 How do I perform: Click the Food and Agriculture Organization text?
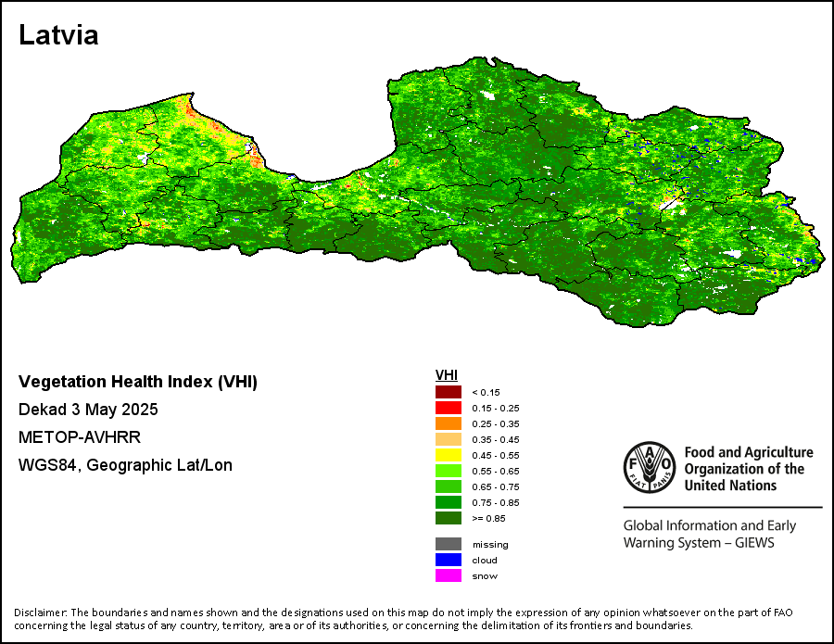tap(749, 469)
